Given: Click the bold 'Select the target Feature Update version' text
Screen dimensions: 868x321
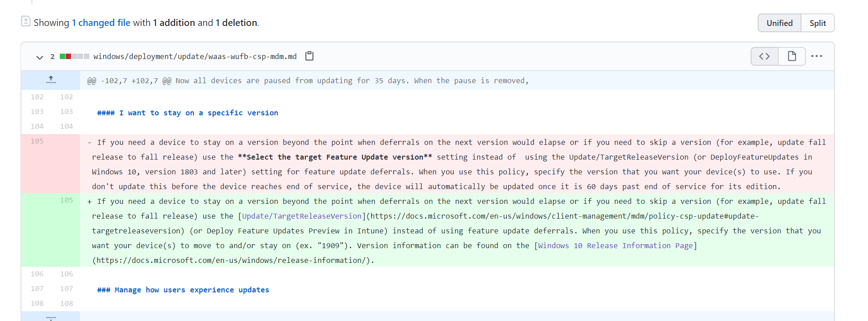Looking at the screenshot, I should tap(335, 157).
